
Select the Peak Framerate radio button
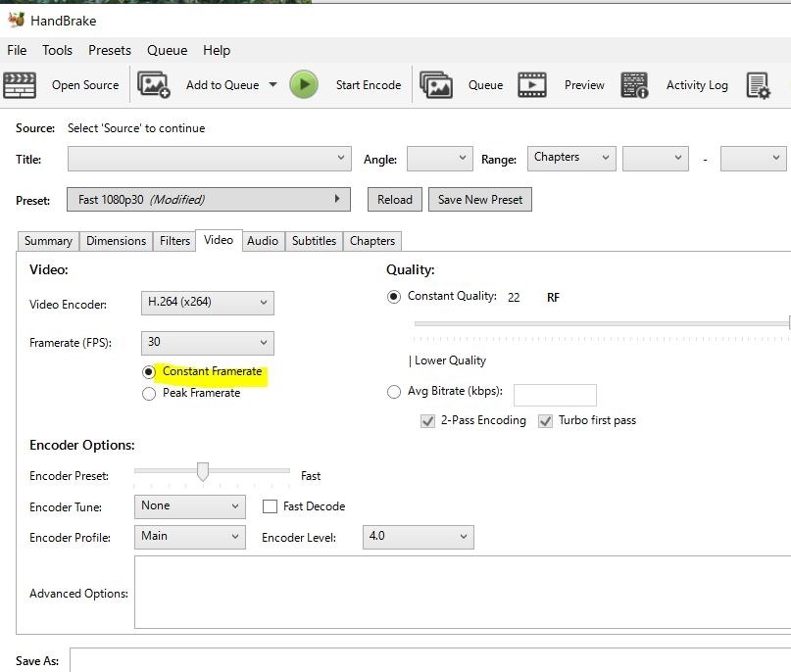(x=148, y=393)
